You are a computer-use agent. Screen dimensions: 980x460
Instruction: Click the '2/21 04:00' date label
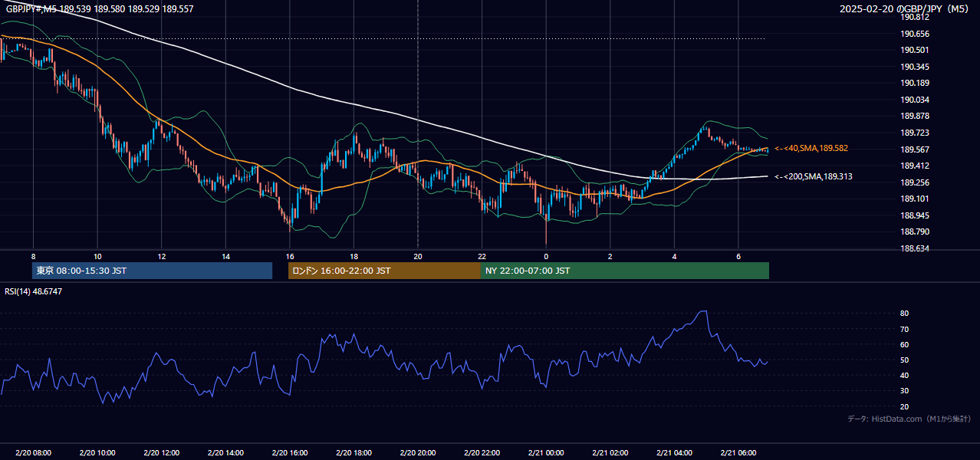[x=673, y=453]
